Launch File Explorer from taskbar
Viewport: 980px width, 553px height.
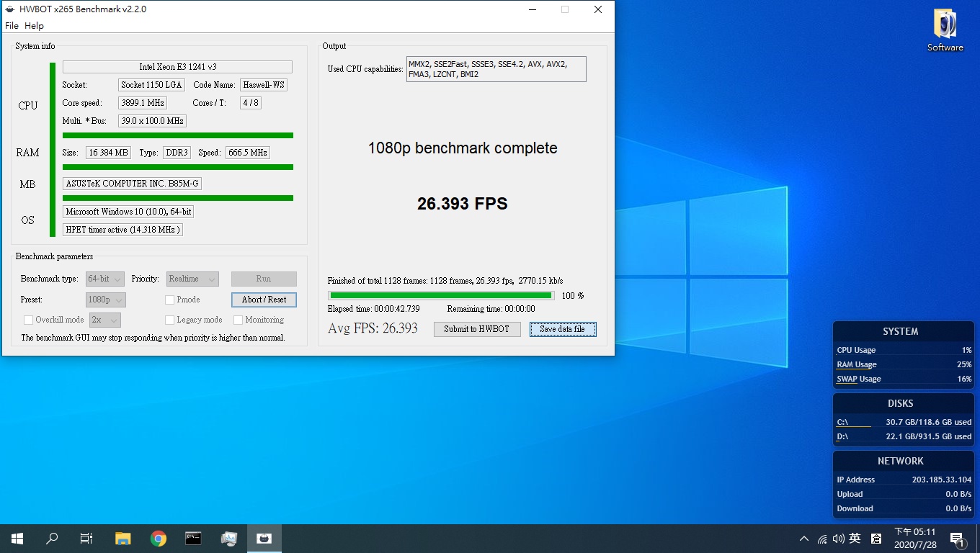pos(123,539)
